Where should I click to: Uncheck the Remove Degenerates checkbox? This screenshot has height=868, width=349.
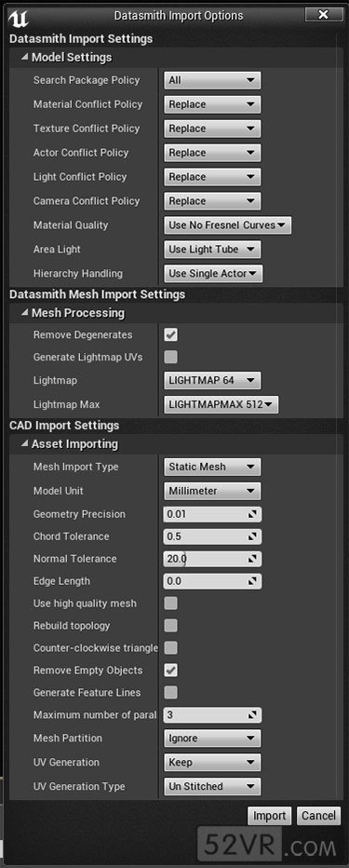[x=171, y=335]
